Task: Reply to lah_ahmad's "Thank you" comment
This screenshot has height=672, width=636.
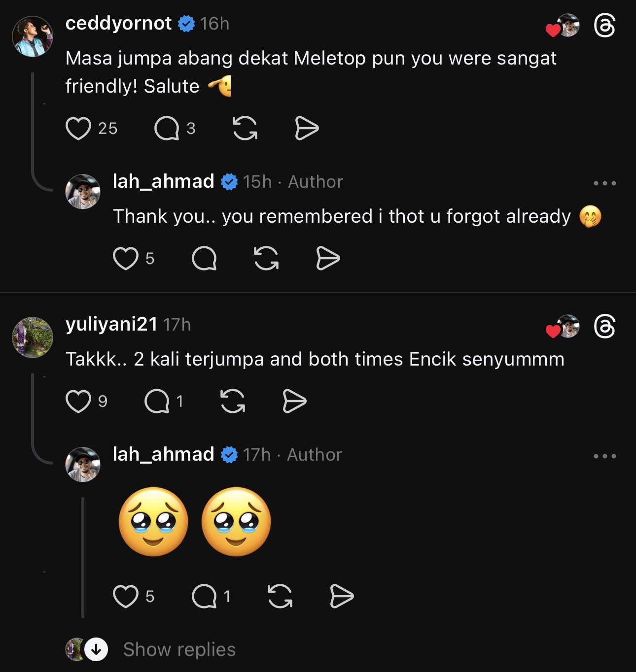Action: click(204, 259)
